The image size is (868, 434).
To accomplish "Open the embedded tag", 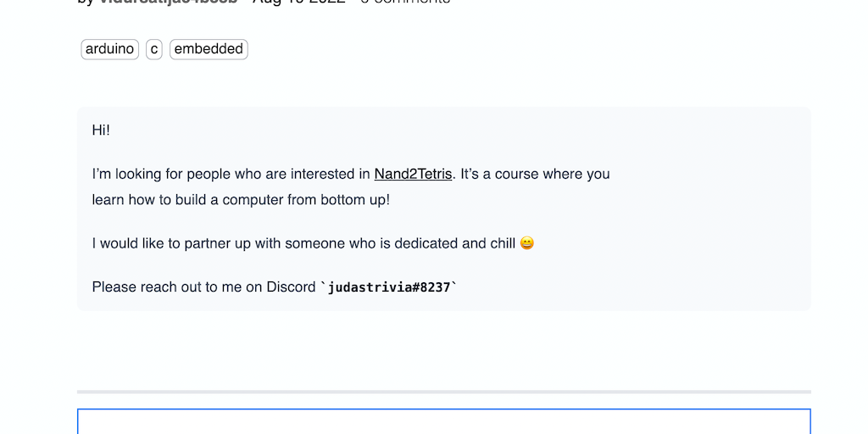I will click(x=209, y=49).
